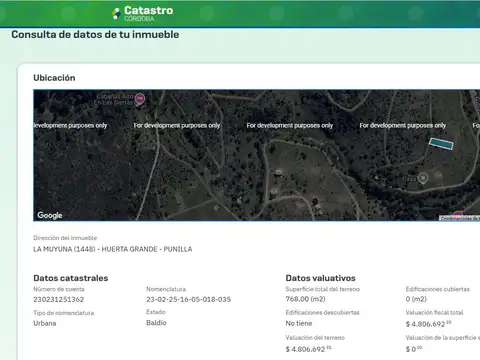The image size is (480, 360).
Task: Open the Google logo link on map
Action: [x=50, y=215]
